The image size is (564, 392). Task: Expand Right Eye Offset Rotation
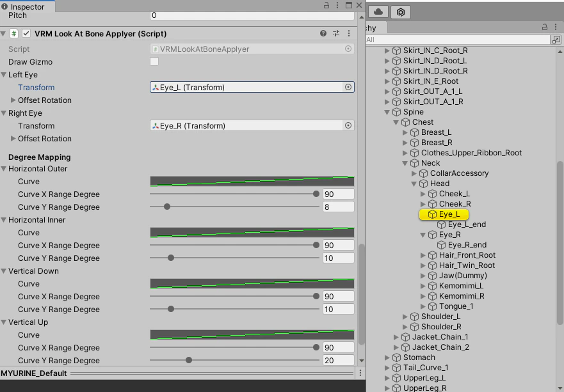click(13, 139)
